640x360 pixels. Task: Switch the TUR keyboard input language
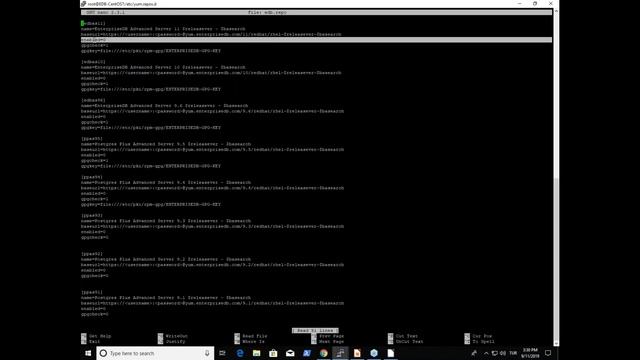click(x=513, y=353)
